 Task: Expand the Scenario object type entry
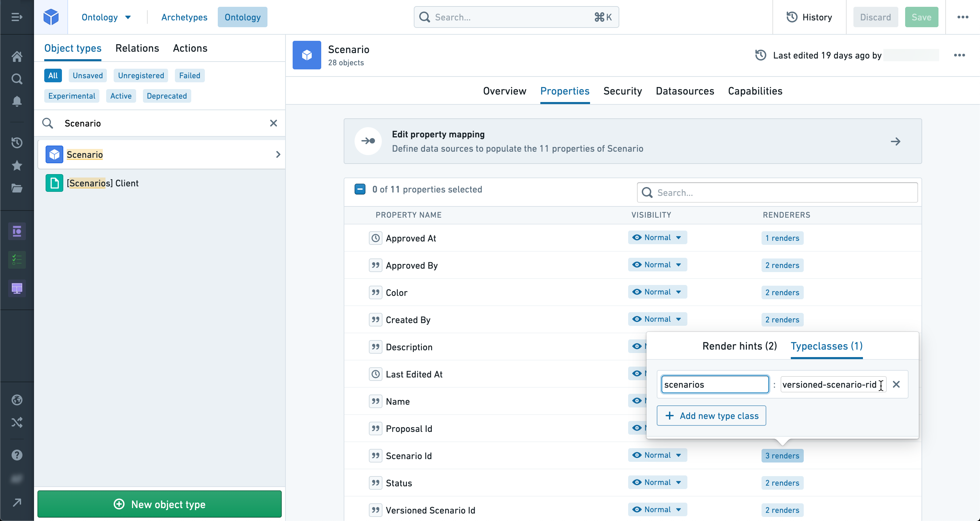pos(277,154)
